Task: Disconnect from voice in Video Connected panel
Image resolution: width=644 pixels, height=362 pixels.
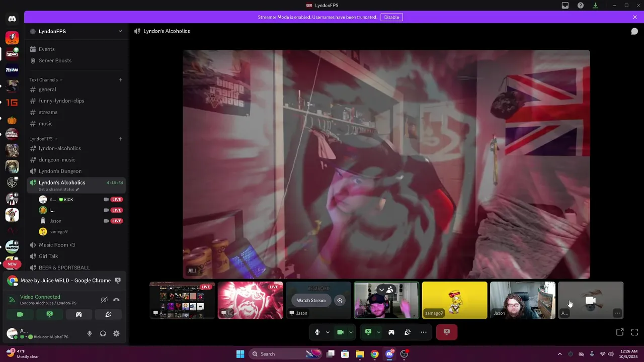Action: [116, 300]
